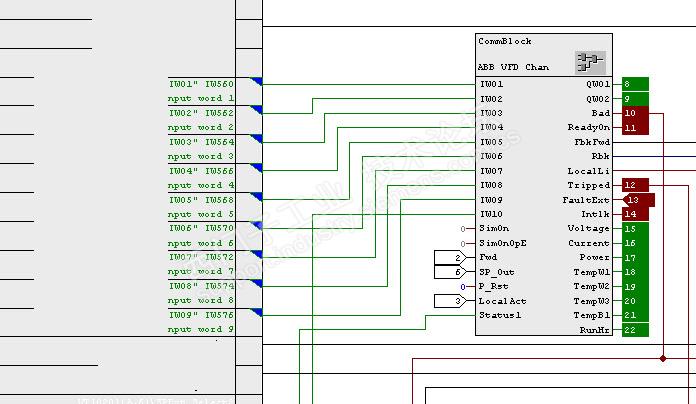Image resolution: width=696 pixels, height=404 pixels.
Task: Select green output marker 16 at Current
Action: [x=635, y=243]
